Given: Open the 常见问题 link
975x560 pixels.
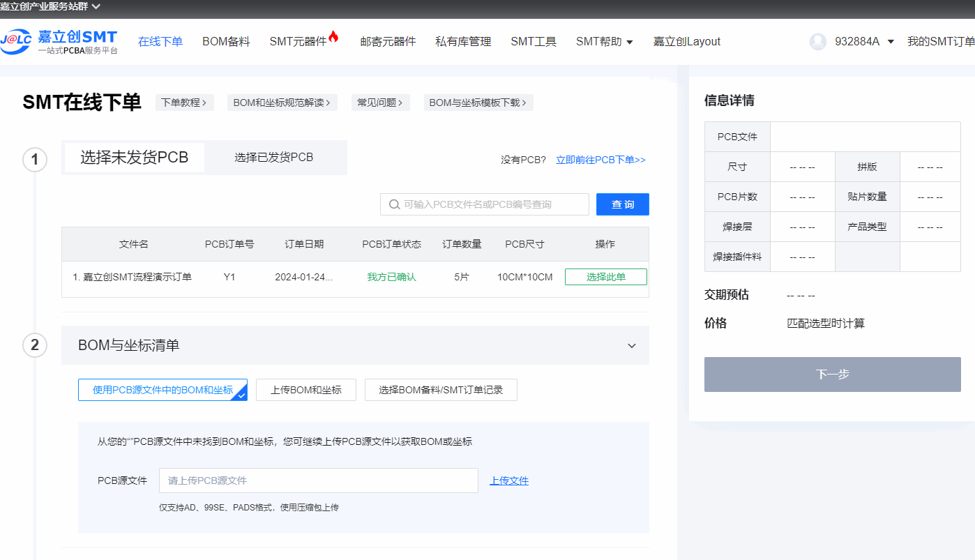Looking at the screenshot, I should [380, 103].
